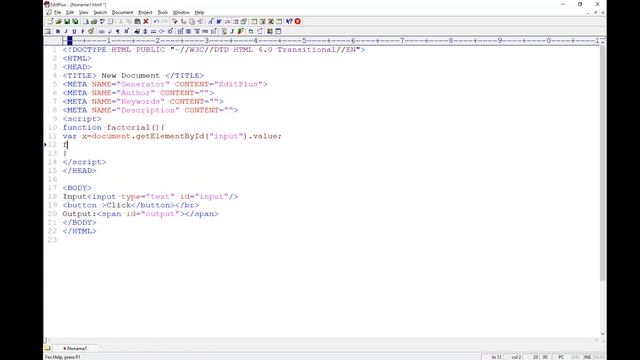
Task: Click the Underline icon in HTML toolbar
Action: 74,31
